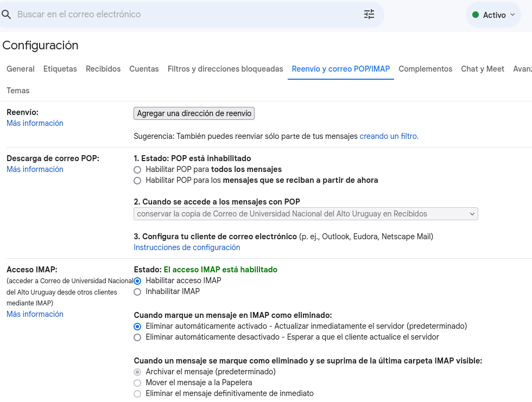Select Mover el mensaje a la Papelera
Viewport: 532px width, 402px height.
137,383
